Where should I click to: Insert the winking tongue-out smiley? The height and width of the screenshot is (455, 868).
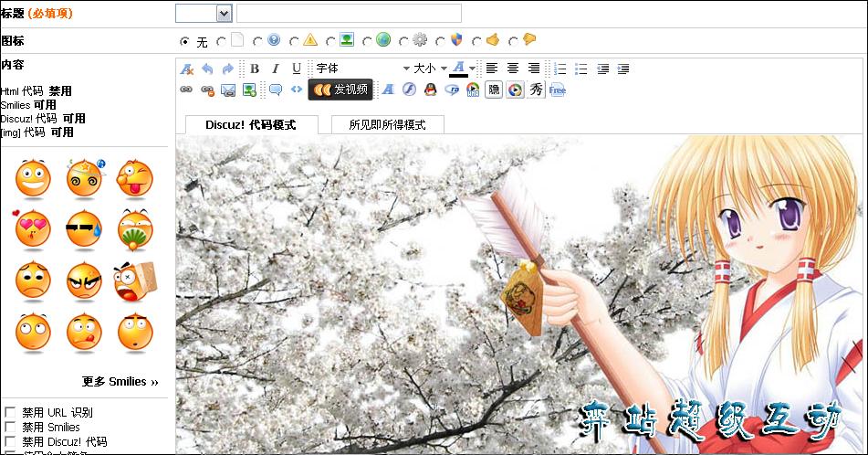point(135,179)
